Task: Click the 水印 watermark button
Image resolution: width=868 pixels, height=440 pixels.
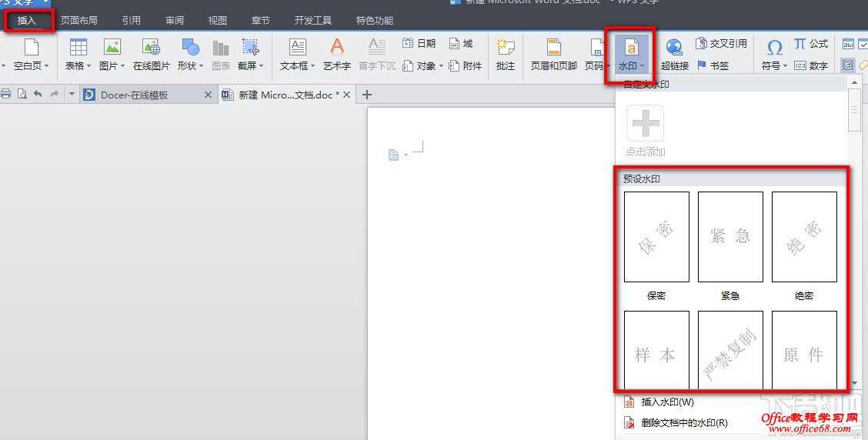Action: tap(631, 55)
